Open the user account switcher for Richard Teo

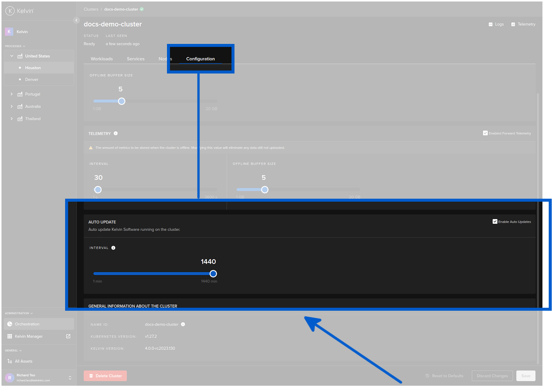[x=70, y=378]
